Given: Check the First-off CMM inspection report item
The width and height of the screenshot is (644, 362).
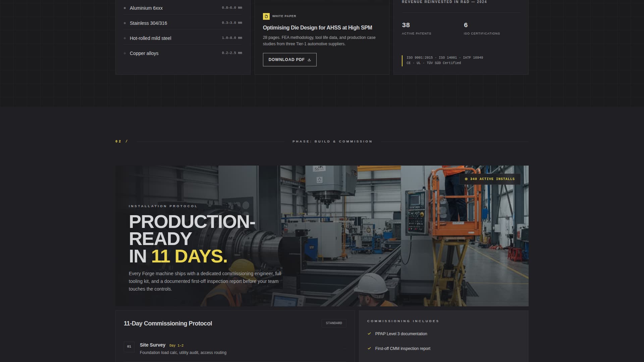Looking at the screenshot, I should pyautogui.click(x=369, y=349).
